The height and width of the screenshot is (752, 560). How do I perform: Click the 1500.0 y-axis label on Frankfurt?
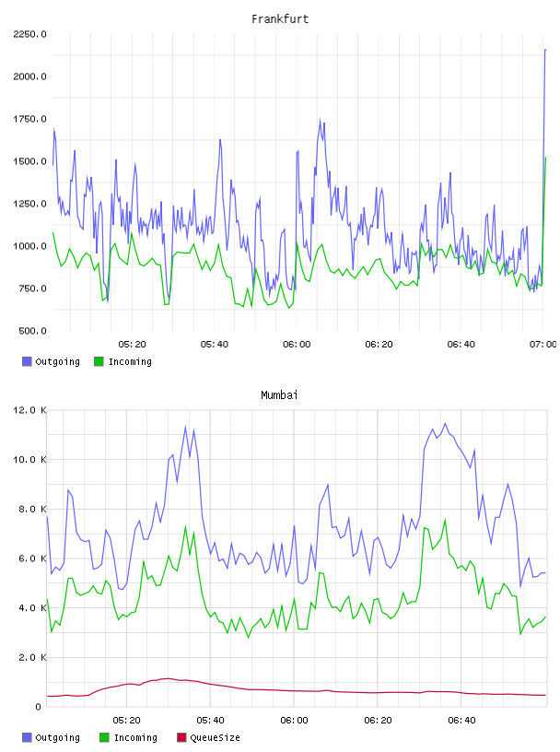click(29, 161)
